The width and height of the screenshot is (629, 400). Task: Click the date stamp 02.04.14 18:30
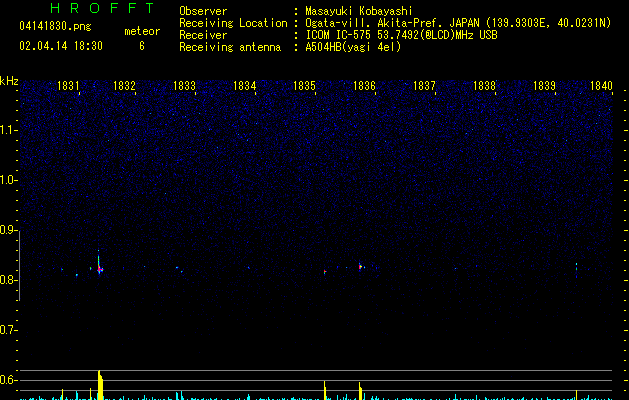(x=61, y=46)
